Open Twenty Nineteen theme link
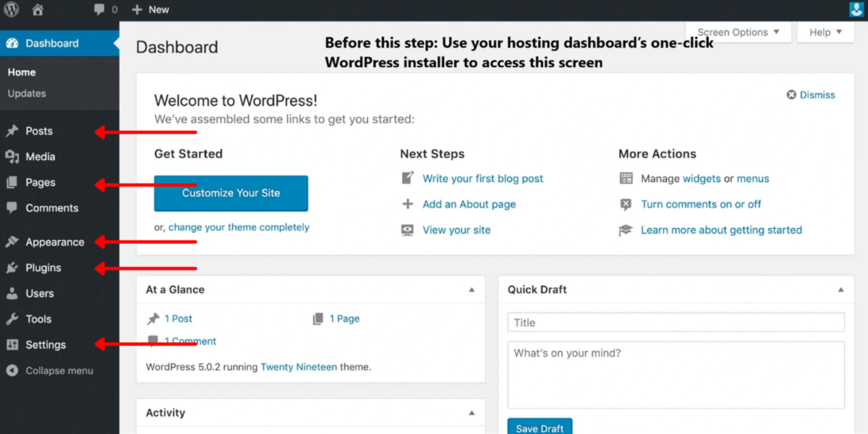Viewport: 868px width, 434px height. click(x=299, y=367)
